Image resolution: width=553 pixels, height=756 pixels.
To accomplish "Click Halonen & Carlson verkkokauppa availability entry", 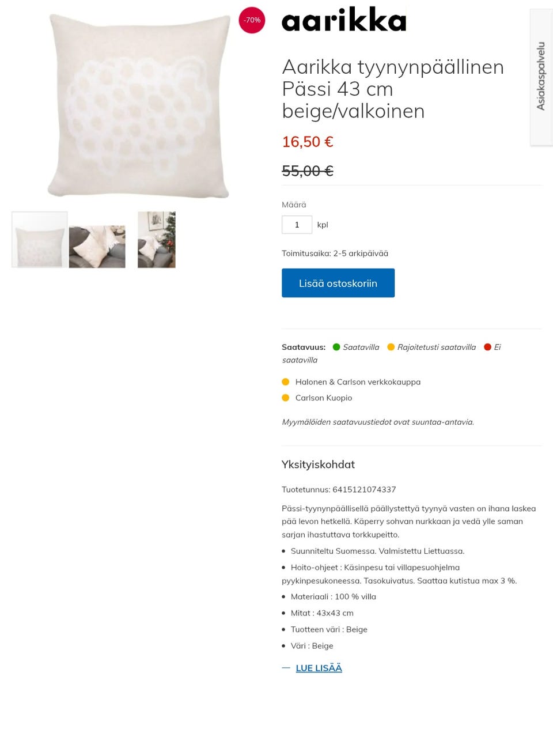I will [358, 382].
